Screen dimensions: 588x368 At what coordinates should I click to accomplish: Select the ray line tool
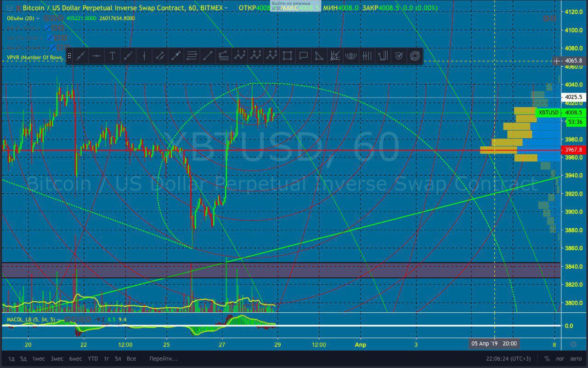[x=128, y=56]
